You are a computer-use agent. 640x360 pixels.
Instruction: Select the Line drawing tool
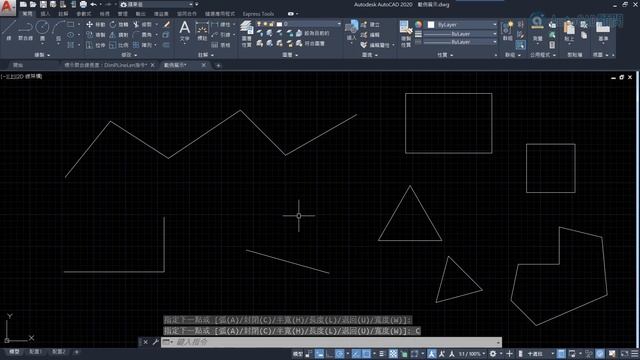point(9,30)
